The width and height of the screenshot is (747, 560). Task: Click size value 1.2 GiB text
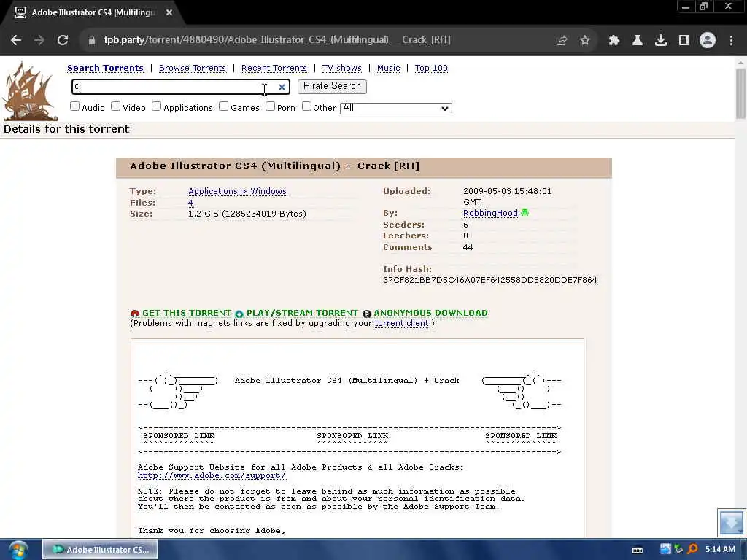[247, 214]
